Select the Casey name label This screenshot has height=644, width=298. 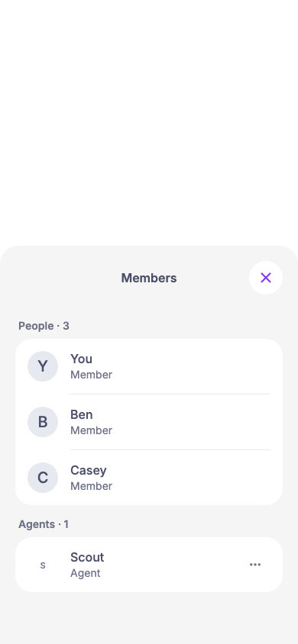point(89,470)
